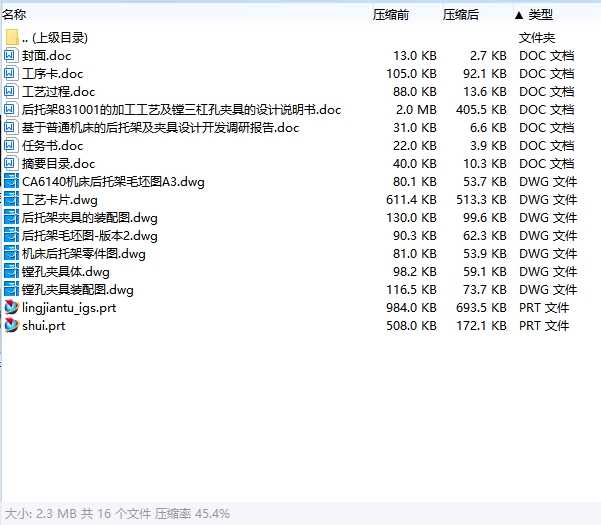Screen dimensions: 601x525
Task: Select file 镗孔夹具装配图.dwg
Action: click(78, 290)
